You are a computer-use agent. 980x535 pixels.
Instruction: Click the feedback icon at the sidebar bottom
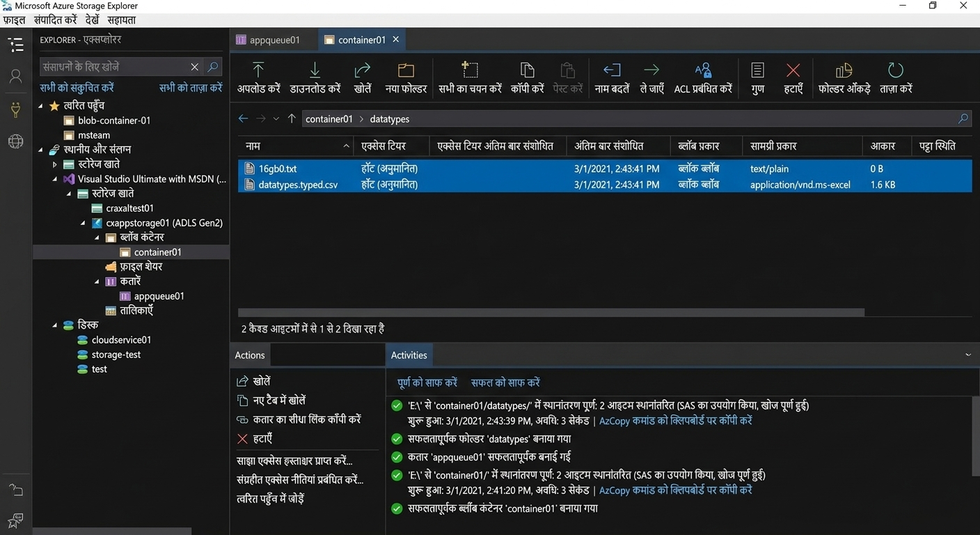coord(15,520)
